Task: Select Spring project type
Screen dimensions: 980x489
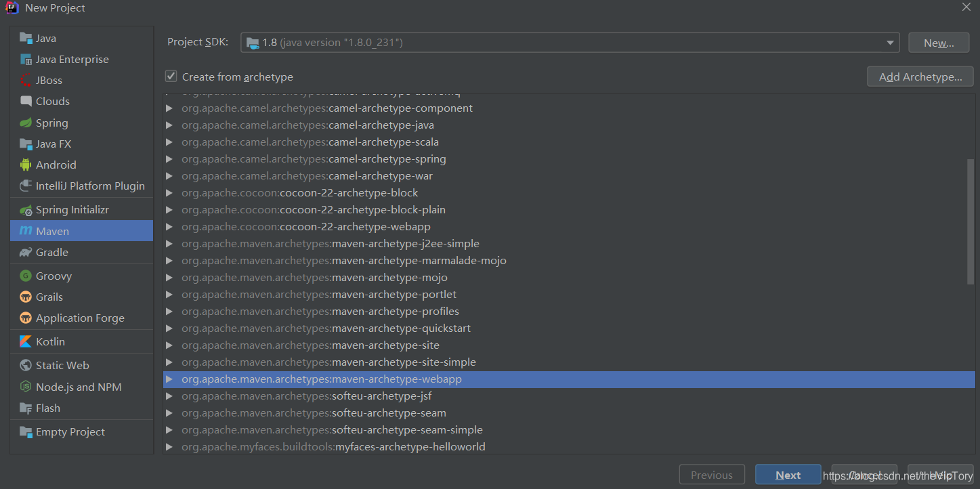Action: click(82, 123)
